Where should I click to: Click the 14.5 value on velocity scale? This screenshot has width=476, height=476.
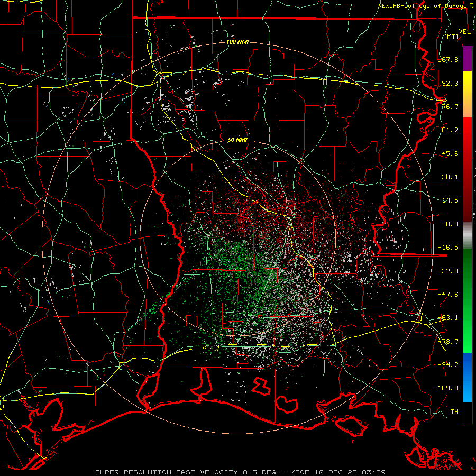tap(450, 200)
